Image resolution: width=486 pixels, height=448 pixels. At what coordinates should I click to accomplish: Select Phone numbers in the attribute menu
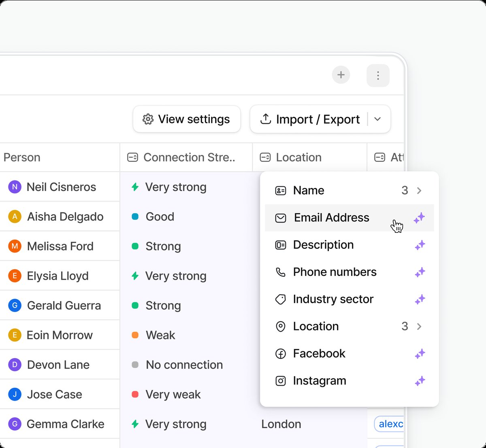click(335, 272)
